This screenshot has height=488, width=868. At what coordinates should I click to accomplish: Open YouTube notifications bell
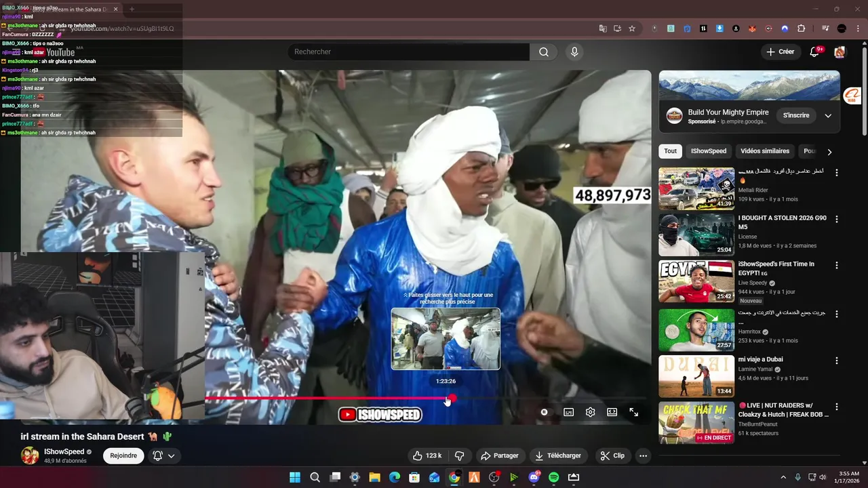pyautogui.click(x=815, y=52)
